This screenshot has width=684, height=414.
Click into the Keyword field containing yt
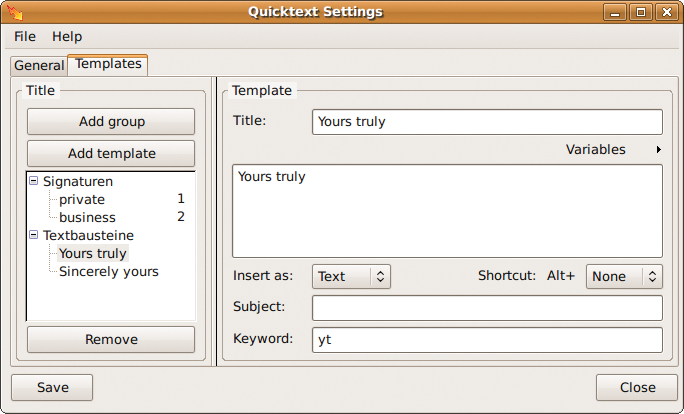pyautogui.click(x=487, y=340)
